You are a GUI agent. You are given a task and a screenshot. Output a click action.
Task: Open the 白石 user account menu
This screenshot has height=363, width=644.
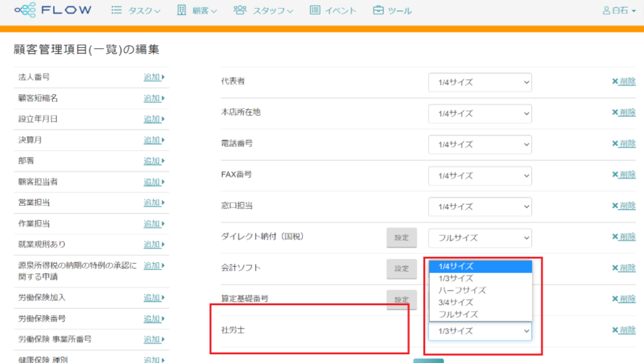(x=619, y=11)
